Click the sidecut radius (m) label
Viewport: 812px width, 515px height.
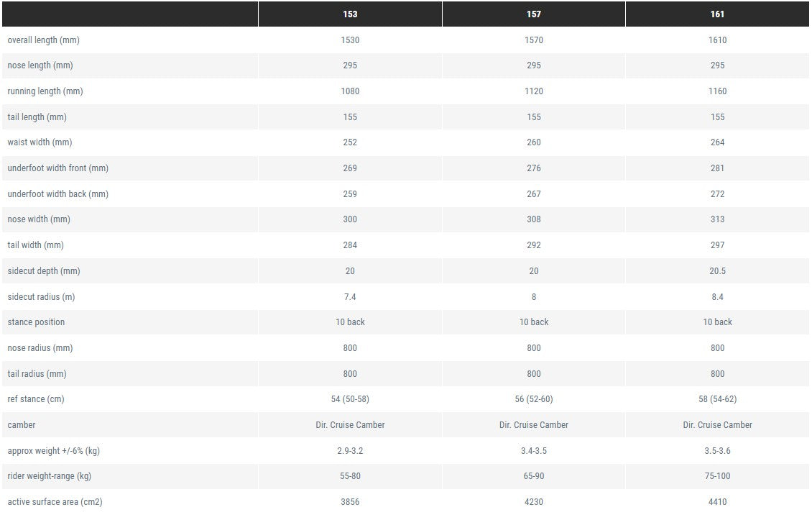tap(42, 297)
